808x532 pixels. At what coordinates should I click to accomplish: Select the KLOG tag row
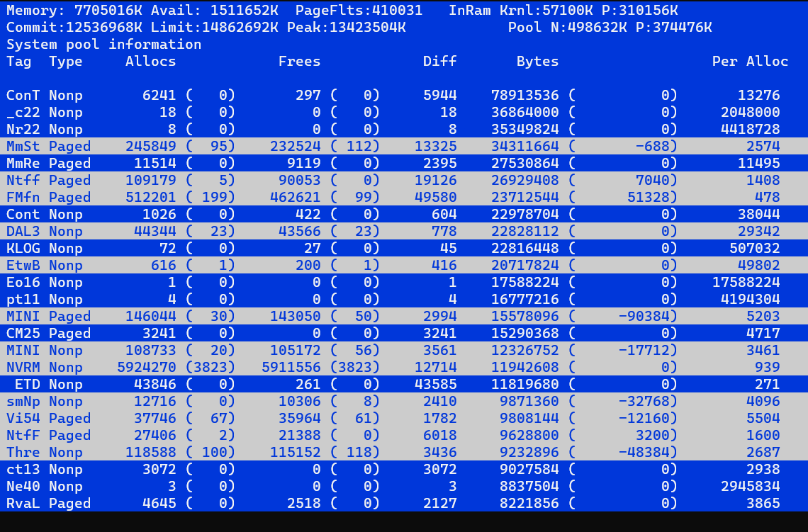coord(404,248)
